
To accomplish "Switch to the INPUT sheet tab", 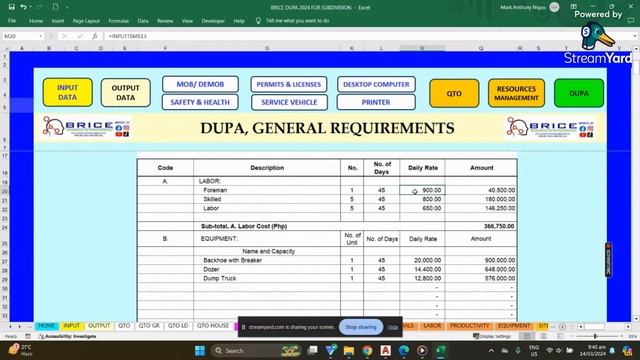I will (x=71, y=326).
